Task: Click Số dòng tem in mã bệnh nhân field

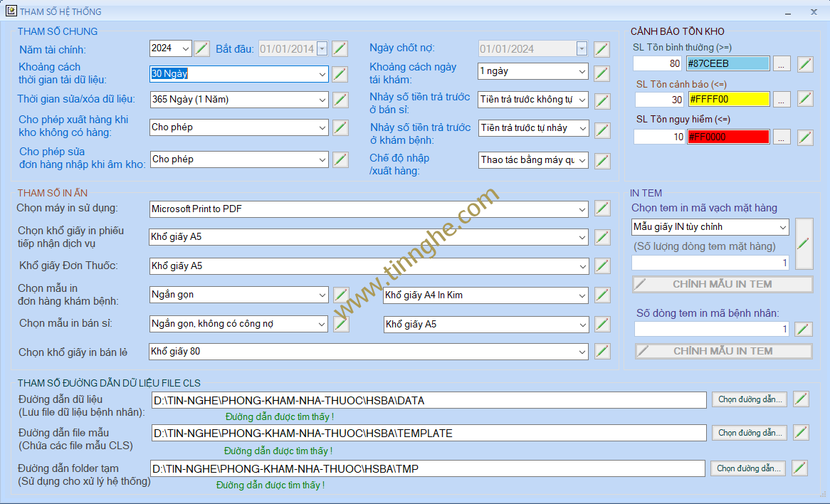Action: (x=712, y=329)
